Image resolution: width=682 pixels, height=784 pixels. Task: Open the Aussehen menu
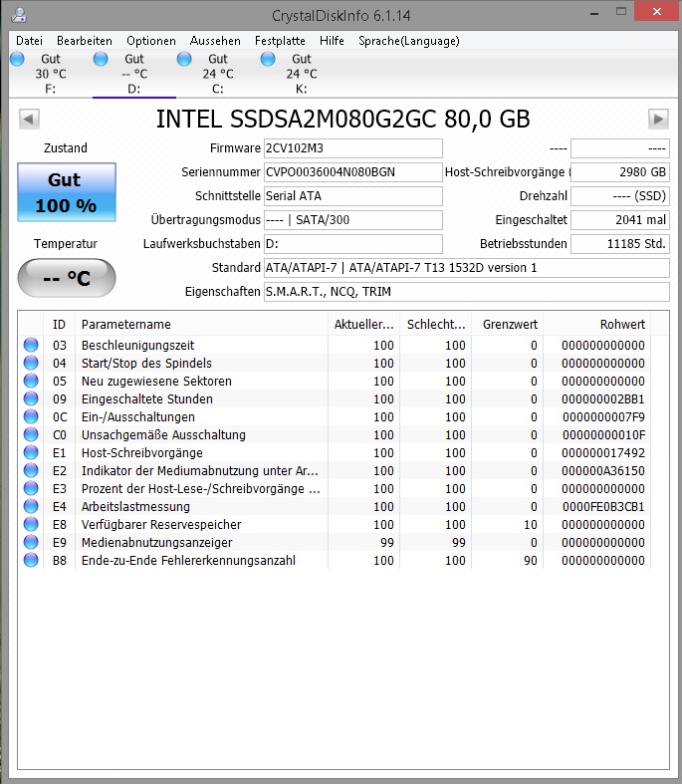point(215,41)
